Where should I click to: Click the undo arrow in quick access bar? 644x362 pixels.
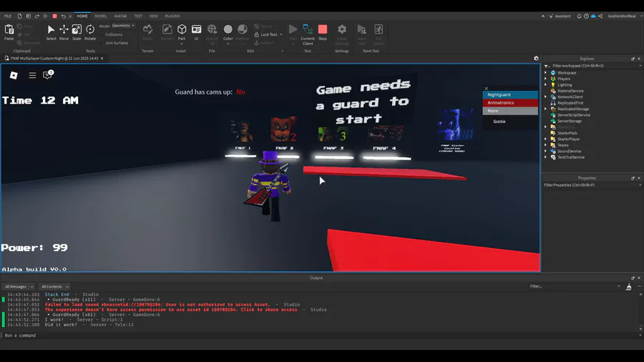[63, 16]
